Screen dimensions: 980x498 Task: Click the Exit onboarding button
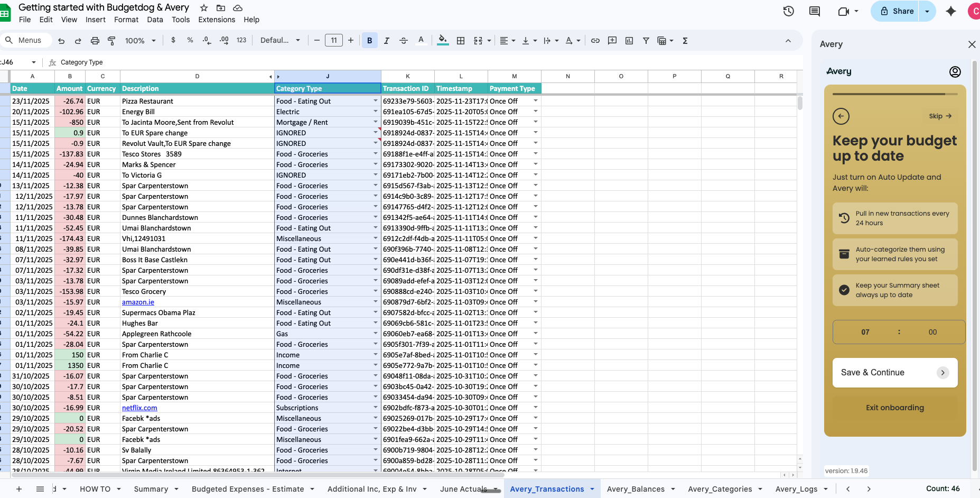[x=894, y=408]
